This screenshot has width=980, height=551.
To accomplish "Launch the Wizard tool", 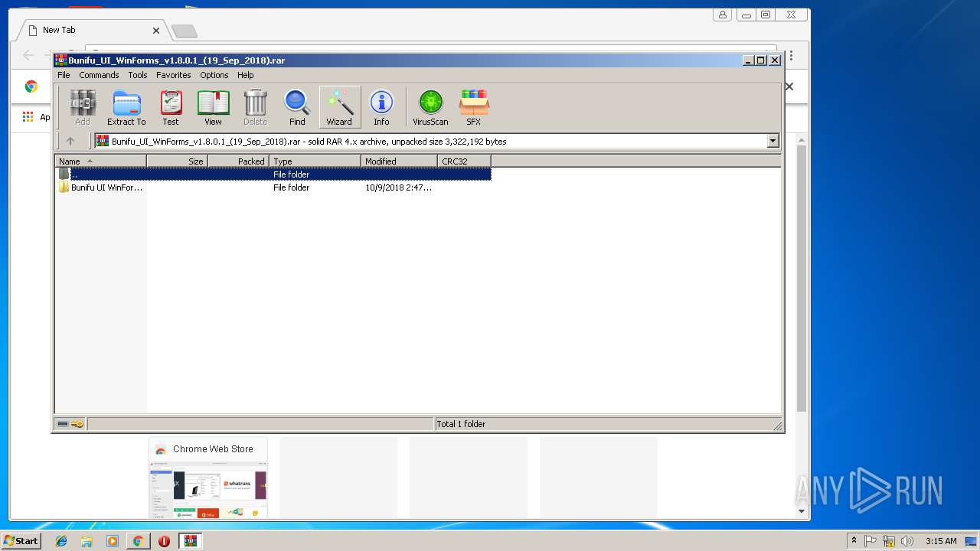I will click(x=339, y=107).
